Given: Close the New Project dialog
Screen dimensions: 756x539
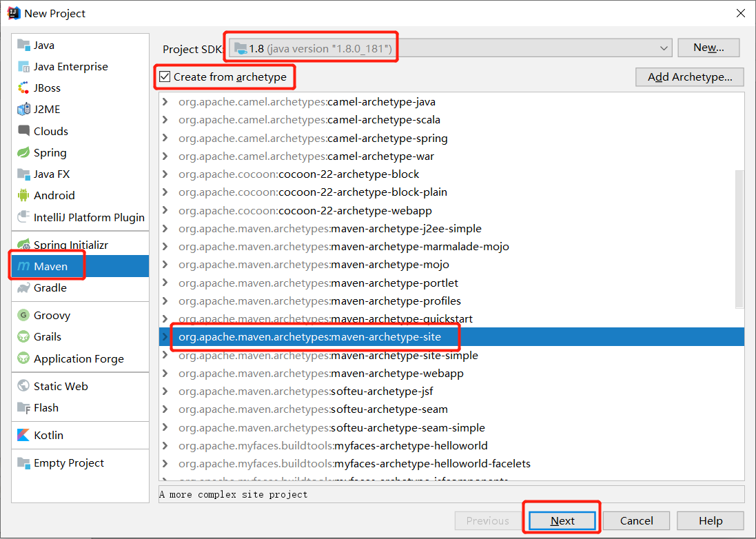Looking at the screenshot, I should pyautogui.click(x=741, y=13).
